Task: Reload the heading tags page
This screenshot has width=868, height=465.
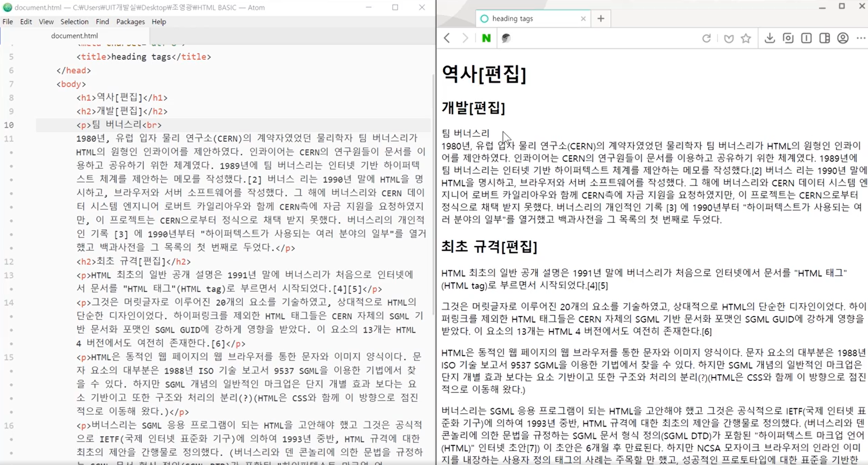Action: [706, 38]
